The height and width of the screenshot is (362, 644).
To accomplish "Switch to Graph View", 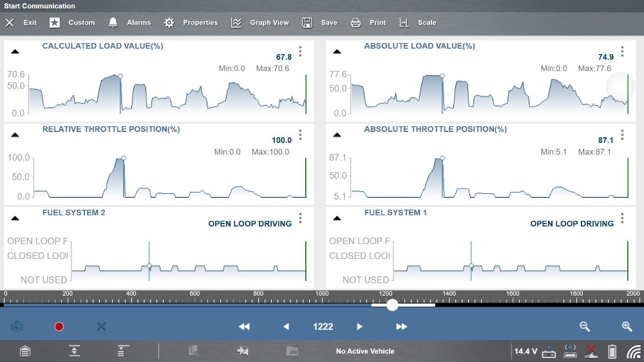I will click(x=260, y=23).
